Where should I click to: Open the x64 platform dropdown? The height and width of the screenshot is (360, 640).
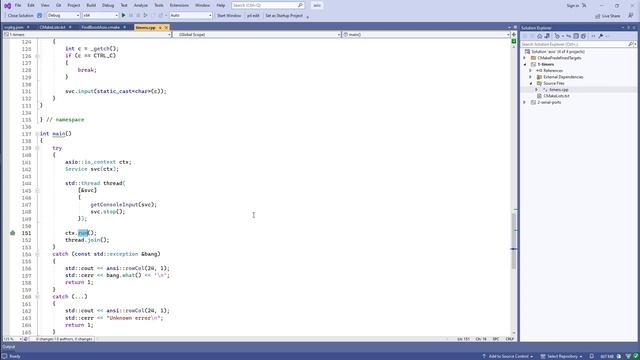[x=100, y=16]
